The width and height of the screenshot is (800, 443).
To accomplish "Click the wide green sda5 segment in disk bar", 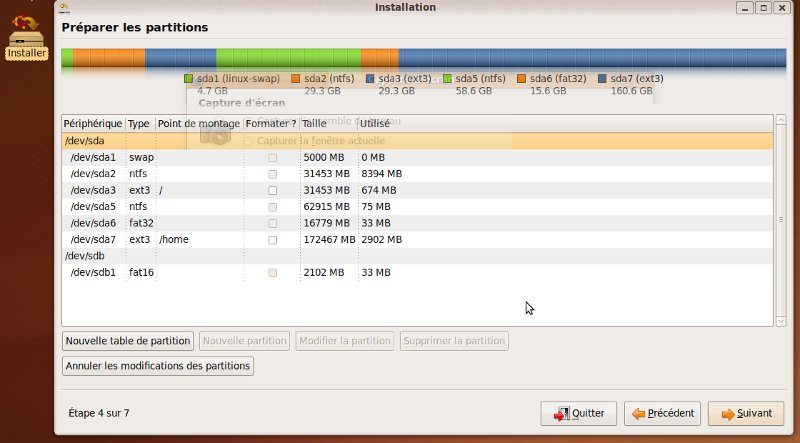I will tap(289, 58).
